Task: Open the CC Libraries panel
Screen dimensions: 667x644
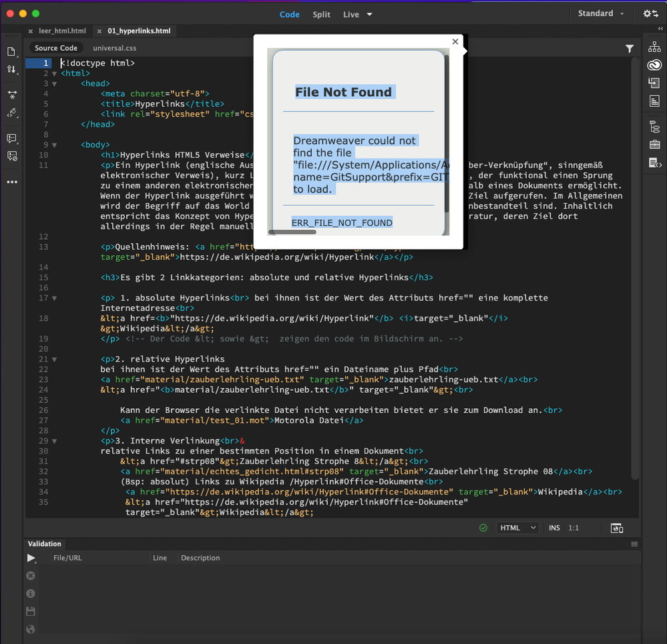Action: [654, 65]
